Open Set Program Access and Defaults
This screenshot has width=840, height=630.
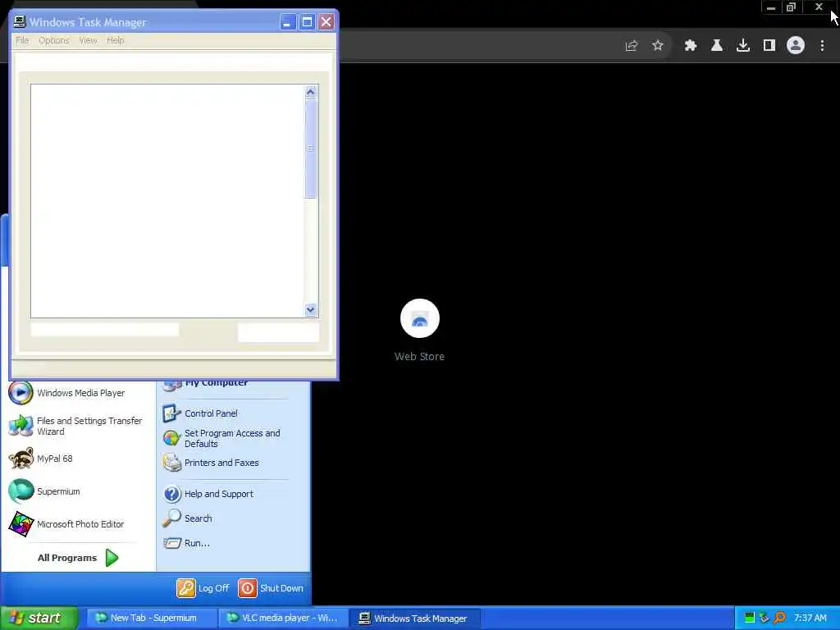tap(221, 439)
